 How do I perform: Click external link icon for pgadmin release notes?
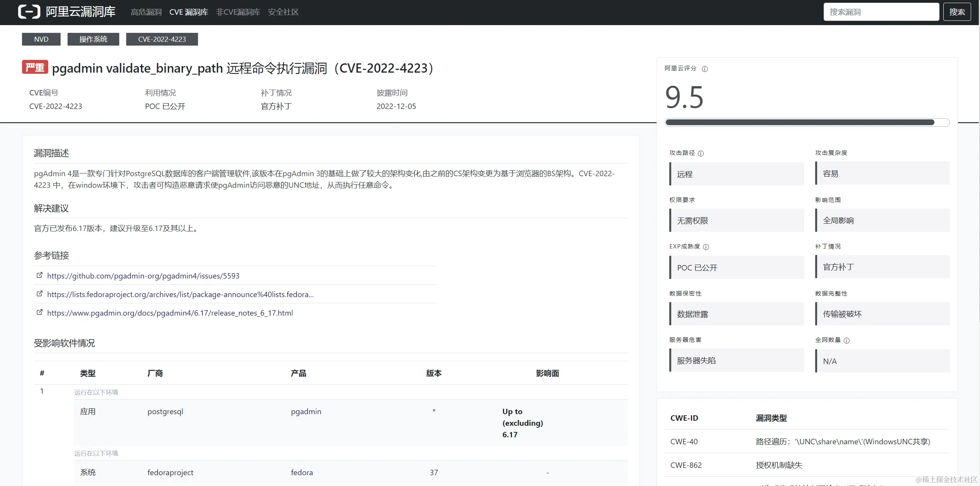point(39,312)
